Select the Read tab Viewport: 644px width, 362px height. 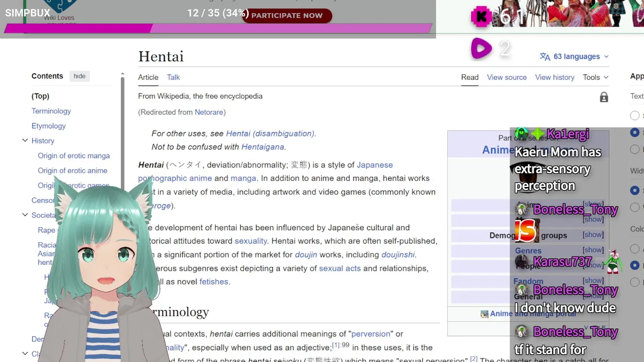pyautogui.click(x=470, y=77)
